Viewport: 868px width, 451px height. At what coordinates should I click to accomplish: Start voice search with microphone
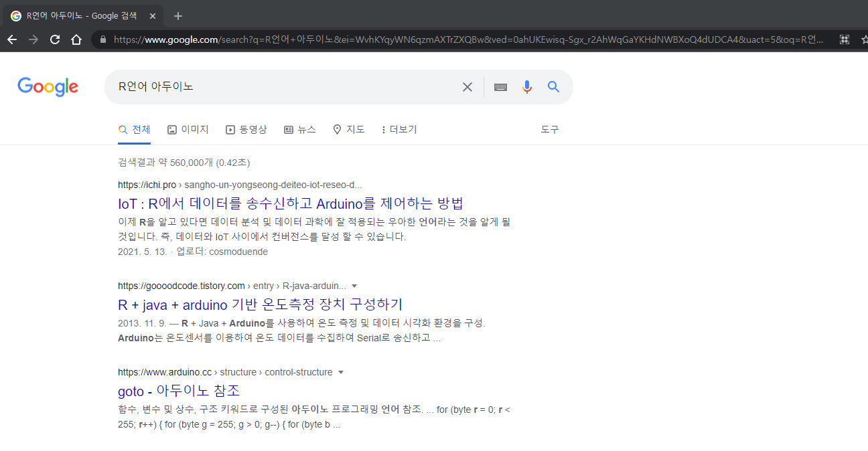[527, 87]
